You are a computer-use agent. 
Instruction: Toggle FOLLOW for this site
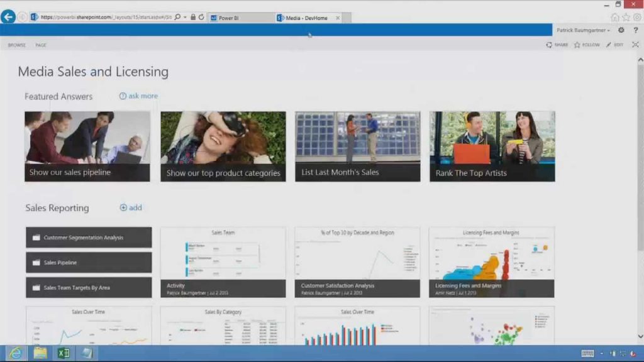pos(576,45)
